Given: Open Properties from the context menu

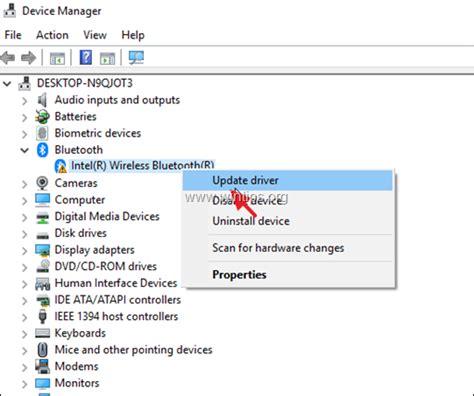Looking at the screenshot, I should (x=288, y=275).
